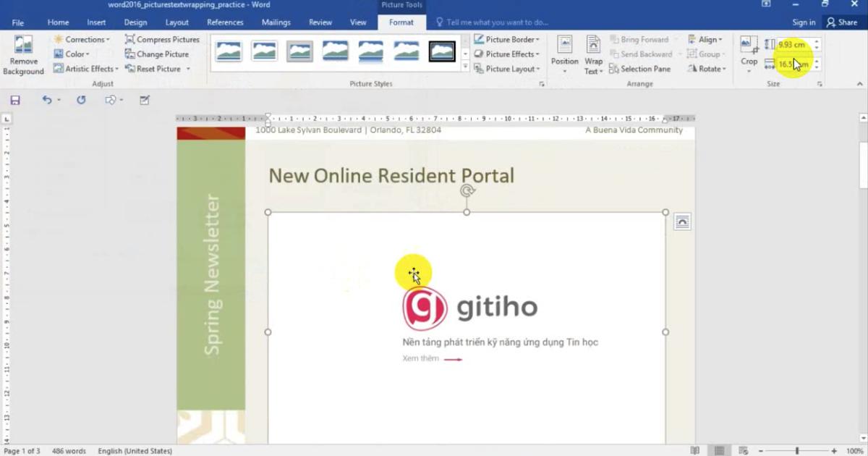
Task: Click the Sign in link
Action: click(x=803, y=22)
